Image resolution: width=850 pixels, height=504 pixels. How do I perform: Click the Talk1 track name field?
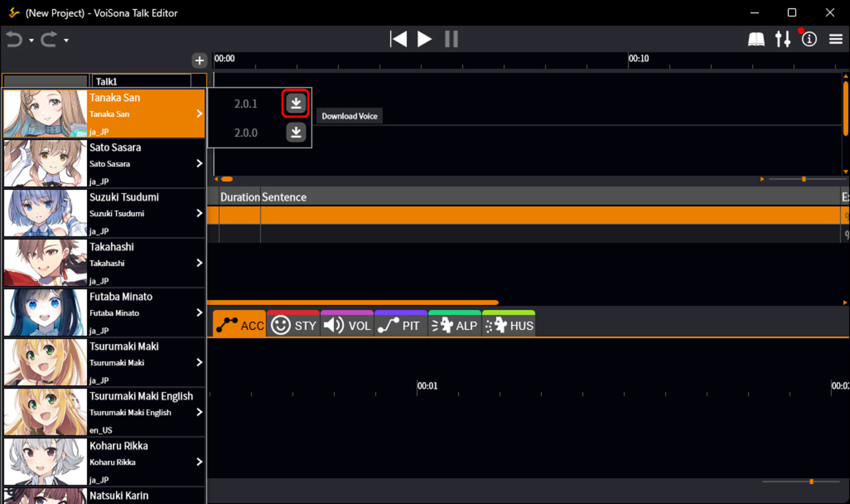[x=141, y=81]
